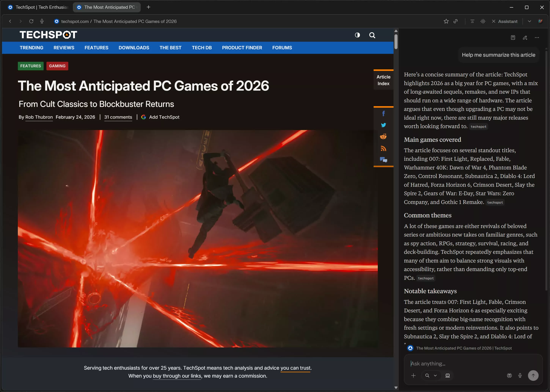This screenshot has width=550, height=392.
Task: Open the FEATURES nav menu
Action: [96, 48]
